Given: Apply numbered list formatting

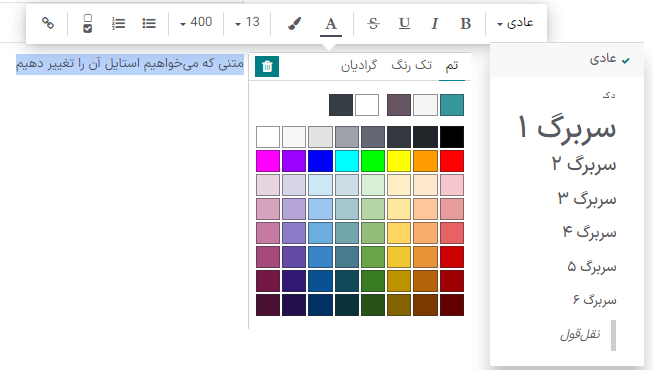Looking at the screenshot, I should (x=118, y=23).
